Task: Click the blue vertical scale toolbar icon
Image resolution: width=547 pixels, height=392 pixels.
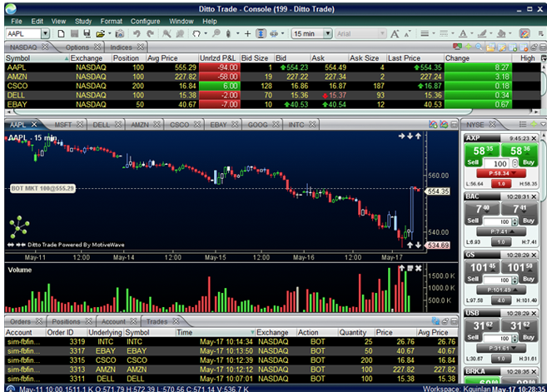Action: [x=261, y=33]
